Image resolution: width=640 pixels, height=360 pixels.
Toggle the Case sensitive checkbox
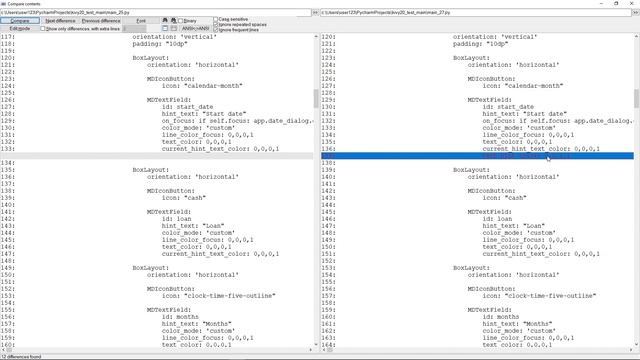[216, 19]
